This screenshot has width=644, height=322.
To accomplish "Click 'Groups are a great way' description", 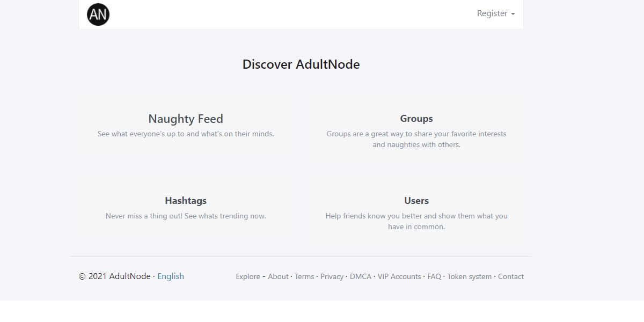I will point(416,139).
